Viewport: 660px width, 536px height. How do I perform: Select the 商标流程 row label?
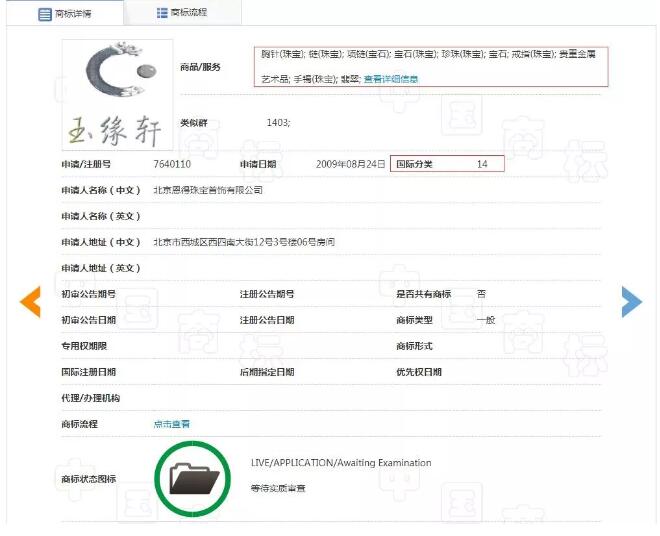pos(80,424)
